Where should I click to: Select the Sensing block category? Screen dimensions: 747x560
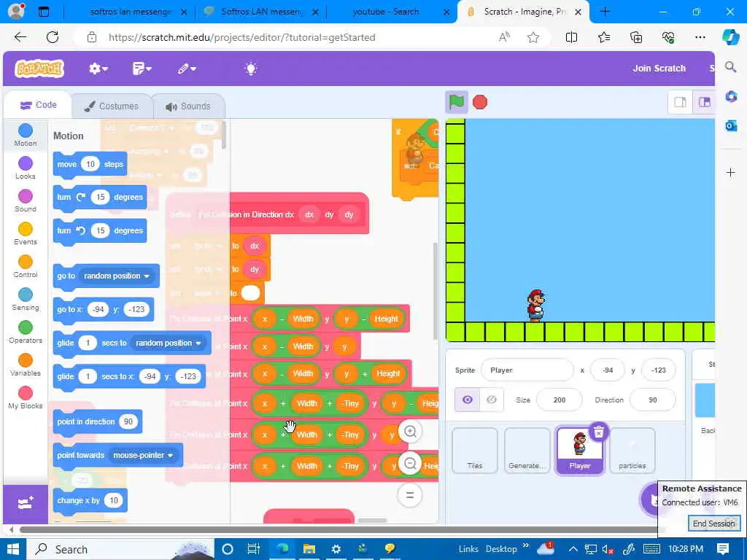tap(26, 300)
